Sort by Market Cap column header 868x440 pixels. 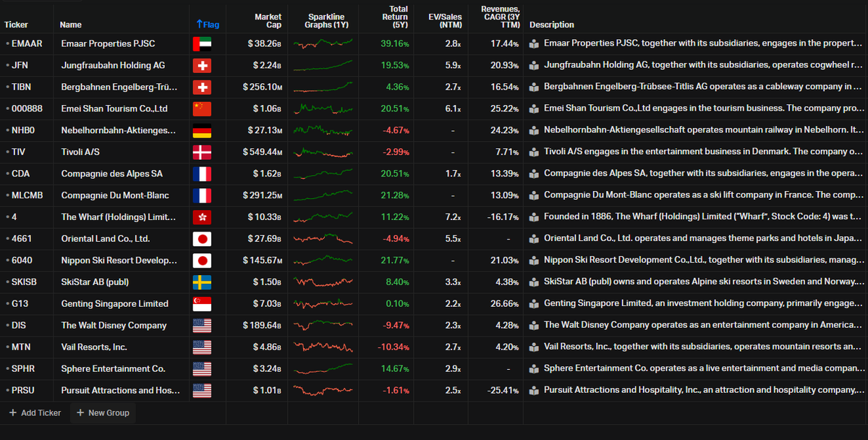click(268, 20)
